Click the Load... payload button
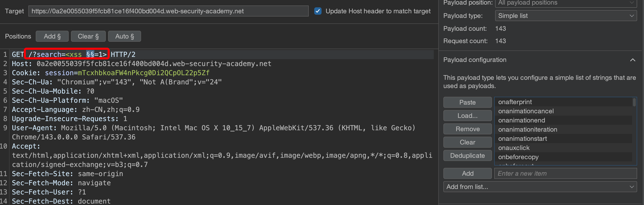This screenshot has height=205, width=644. (x=467, y=116)
